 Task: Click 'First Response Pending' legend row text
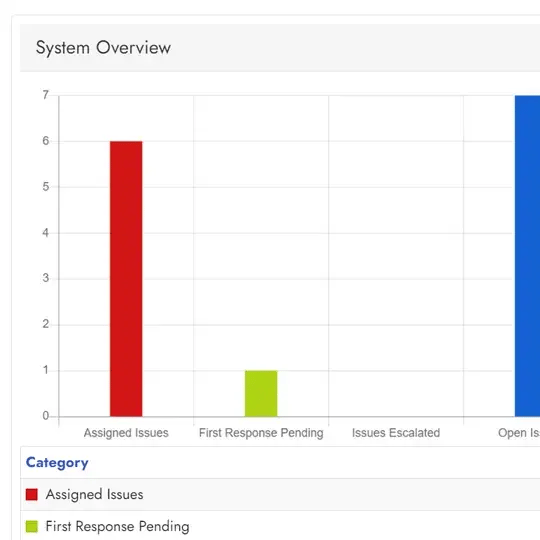point(117,526)
